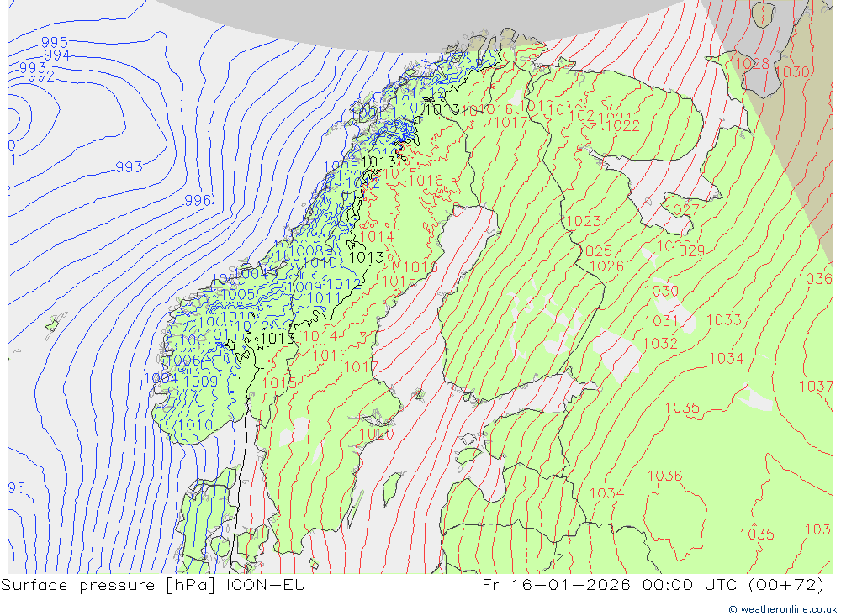Click the blue 994 isobar label
The height and width of the screenshot is (616, 841).
[x=57, y=55]
